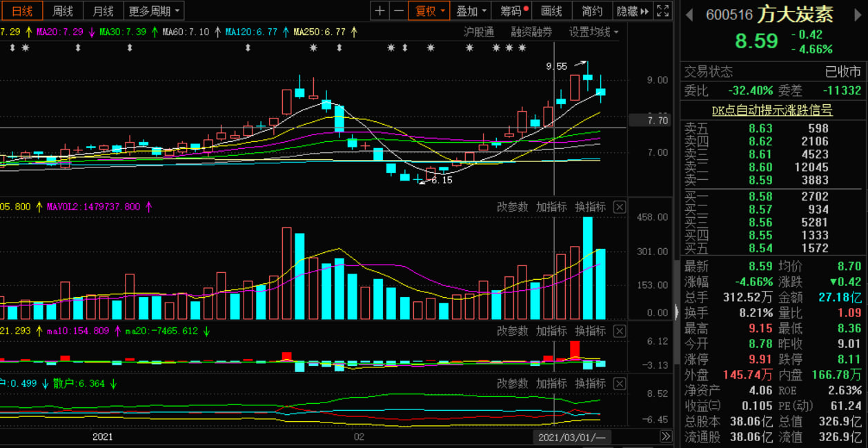Toggle the 简约 simple view mode
Screen dimensions: 868x448
pyautogui.click(x=592, y=11)
